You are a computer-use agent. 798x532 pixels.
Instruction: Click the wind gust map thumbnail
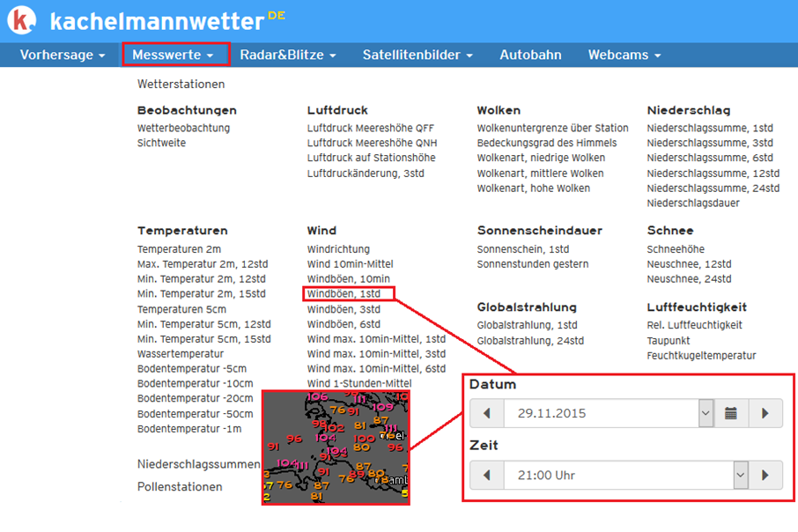tap(336, 447)
